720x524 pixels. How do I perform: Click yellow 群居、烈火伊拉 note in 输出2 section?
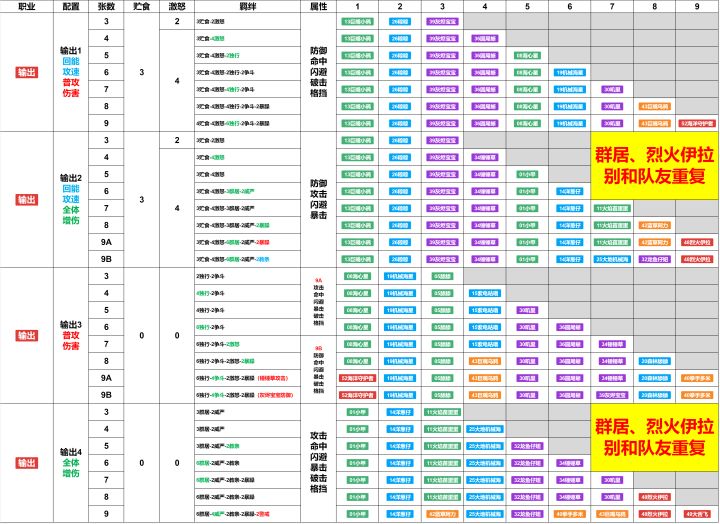coord(654,166)
